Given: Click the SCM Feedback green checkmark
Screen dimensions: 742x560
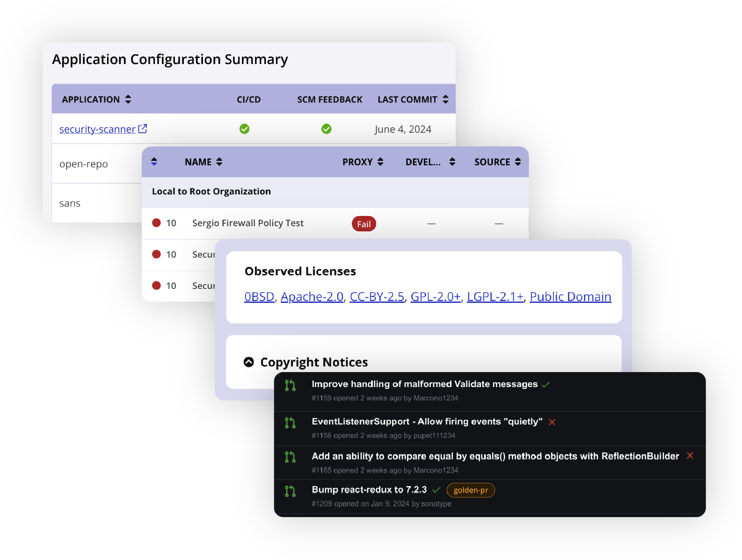Looking at the screenshot, I should [327, 129].
